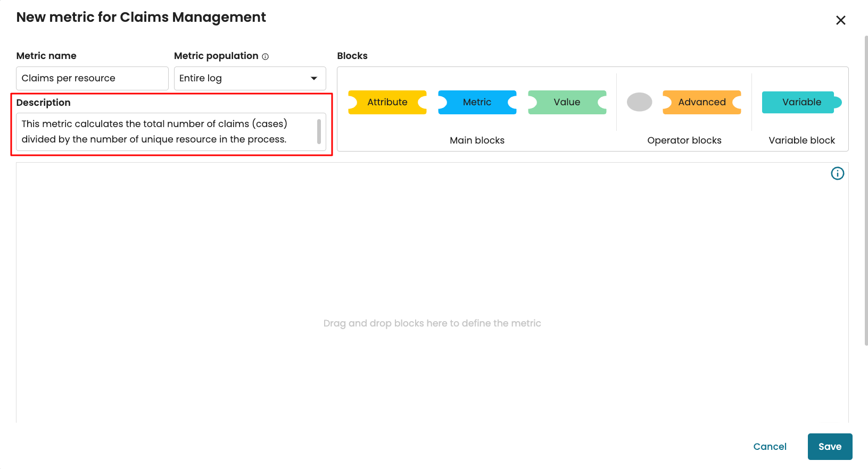868x469 pixels.
Task: Select the teal Variable block
Action: [x=801, y=102]
